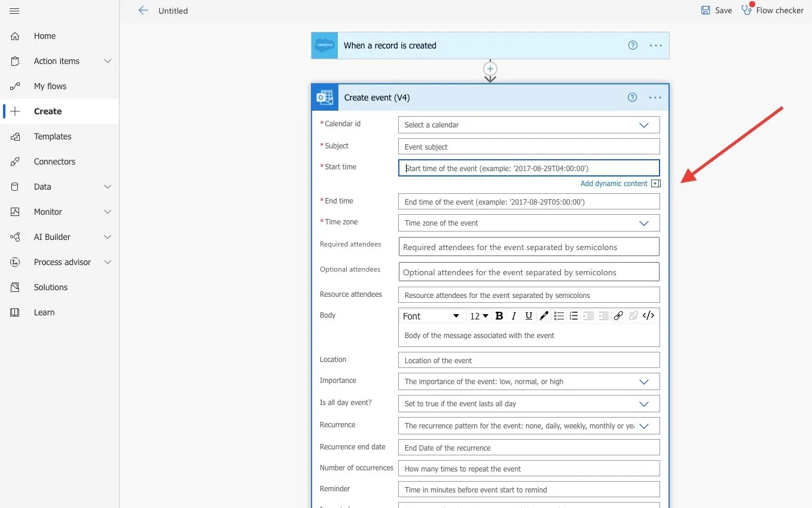
Task: Click the End time input field
Action: pos(529,202)
